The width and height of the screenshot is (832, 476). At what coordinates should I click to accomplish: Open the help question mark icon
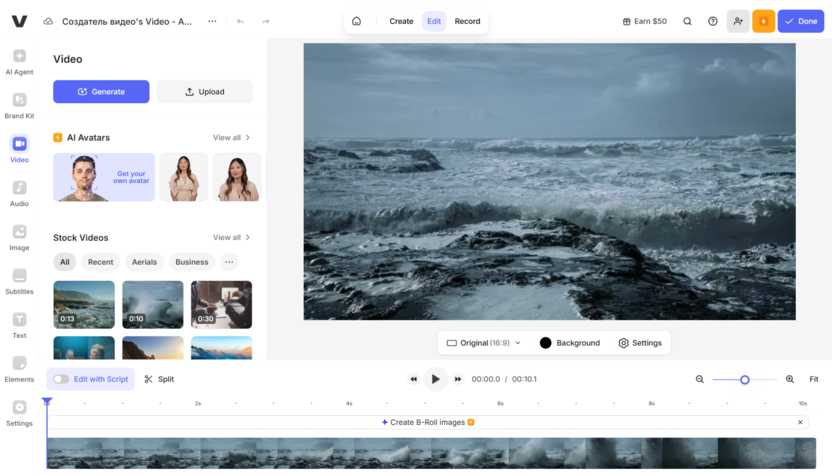coord(713,21)
